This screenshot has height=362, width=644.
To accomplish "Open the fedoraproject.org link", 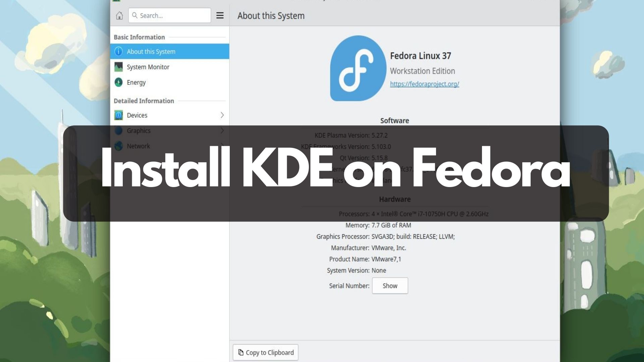I will [x=424, y=84].
